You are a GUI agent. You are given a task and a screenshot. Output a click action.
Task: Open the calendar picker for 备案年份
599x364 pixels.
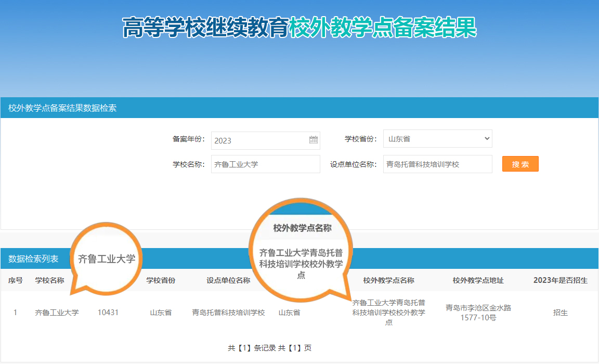(313, 140)
